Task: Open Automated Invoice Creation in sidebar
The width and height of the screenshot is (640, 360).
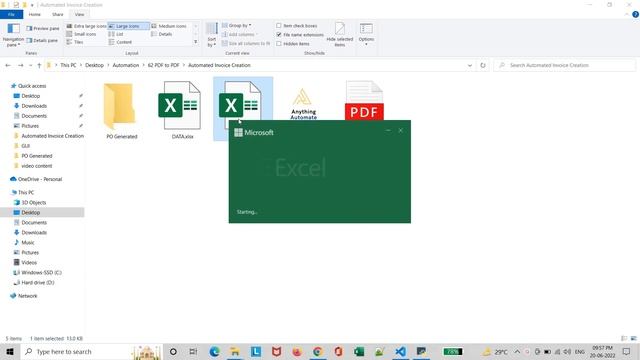Action: (52, 136)
